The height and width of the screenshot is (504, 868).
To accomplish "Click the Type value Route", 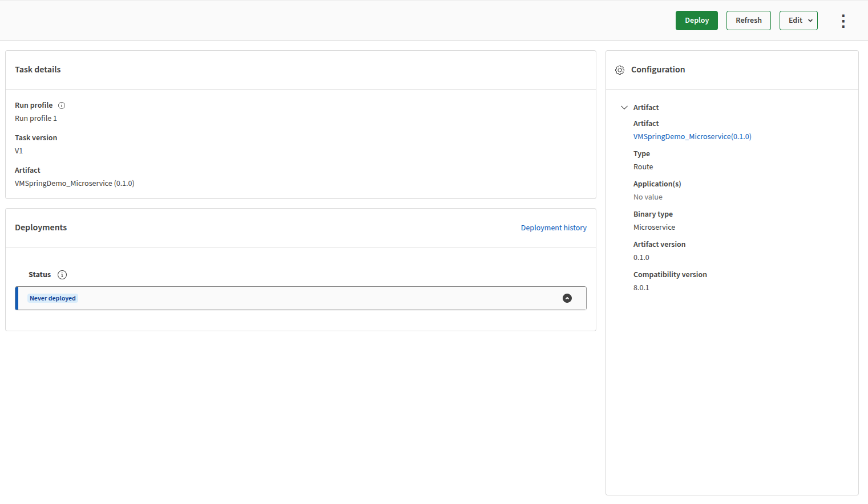I will [x=643, y=167].
